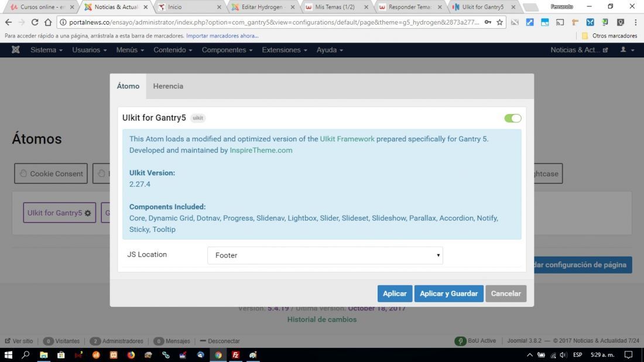Image resolution: width=644 pixels, height=362 pixels.
Task: Click the taskbar clock showing 5:29 a. m.
Action: [x=602, y=355]
